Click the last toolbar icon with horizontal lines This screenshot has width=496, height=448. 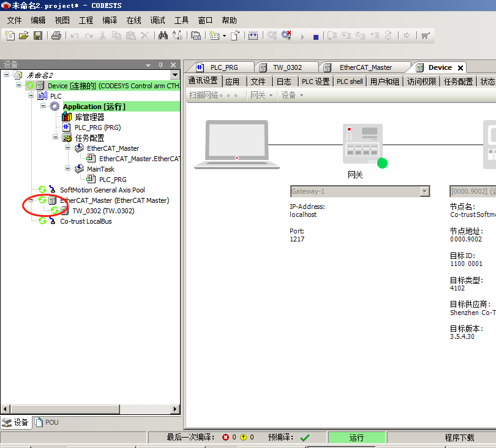[x=425, y=36]
